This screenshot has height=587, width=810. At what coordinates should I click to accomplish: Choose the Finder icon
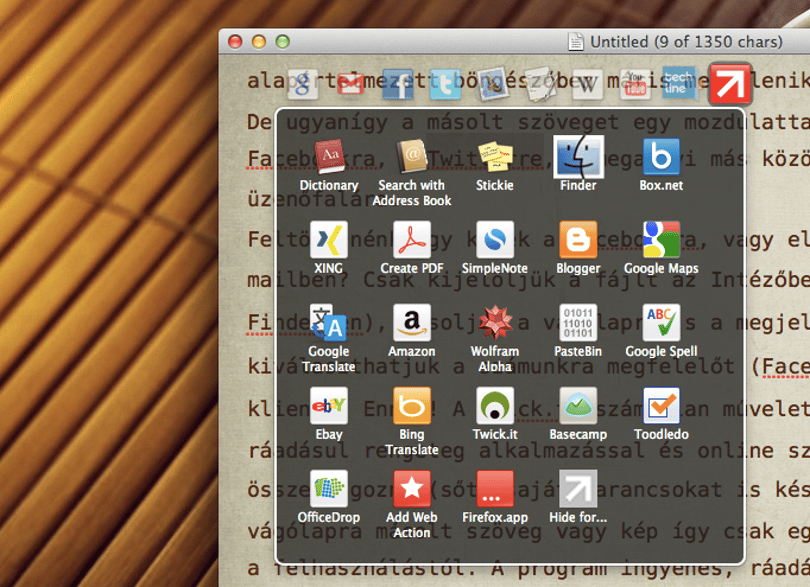point(578,156)
